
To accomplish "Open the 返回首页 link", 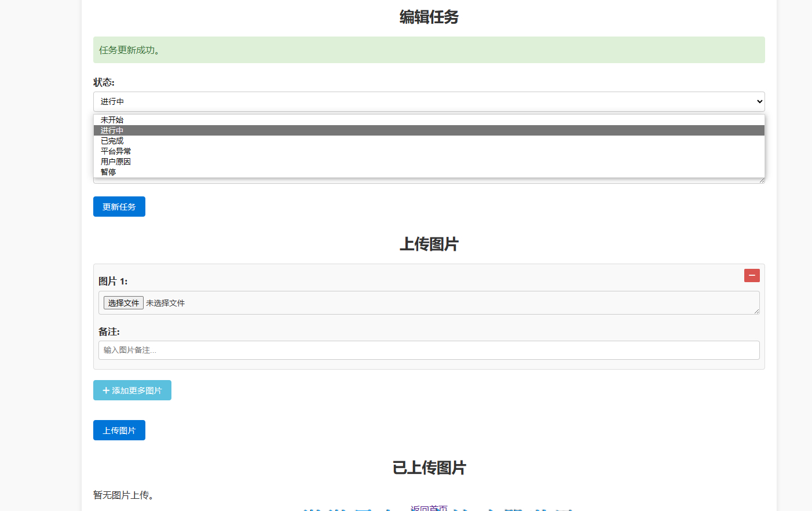I will point(429,508).
